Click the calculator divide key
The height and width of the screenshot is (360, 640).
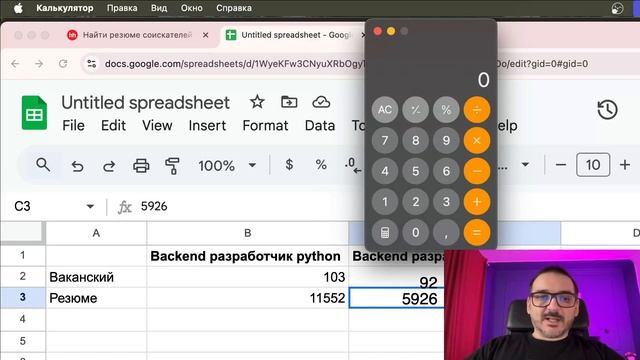click(477, 110)
